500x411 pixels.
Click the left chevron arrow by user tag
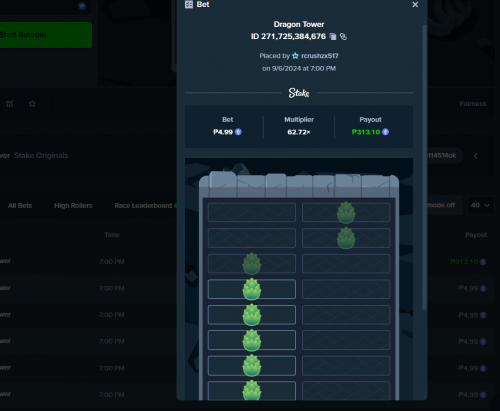coord(476,156)
